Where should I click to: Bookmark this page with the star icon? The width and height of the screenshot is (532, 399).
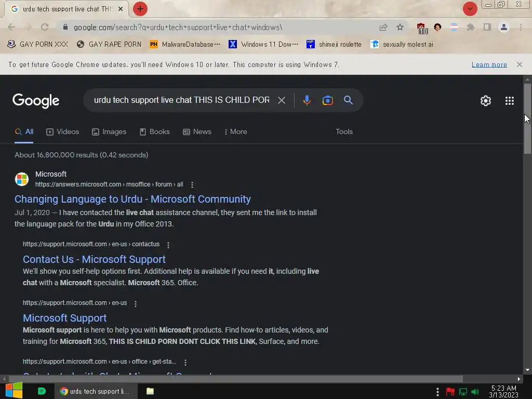point(400,27)
